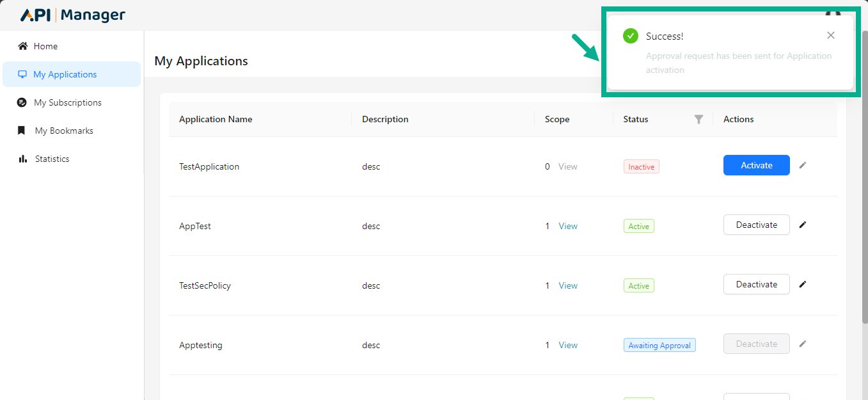Viewport: 868px width, 400px height.
Task: Click the Statistics bar chart icon
Action: point(23,159)
